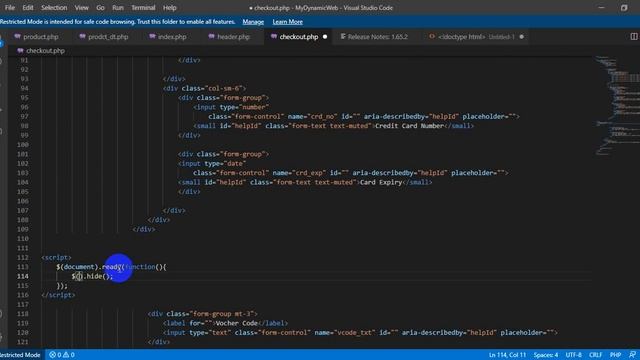This screenshot has height=360, width=640.
Task: Click line number 100
Action: tap(23, 144)
